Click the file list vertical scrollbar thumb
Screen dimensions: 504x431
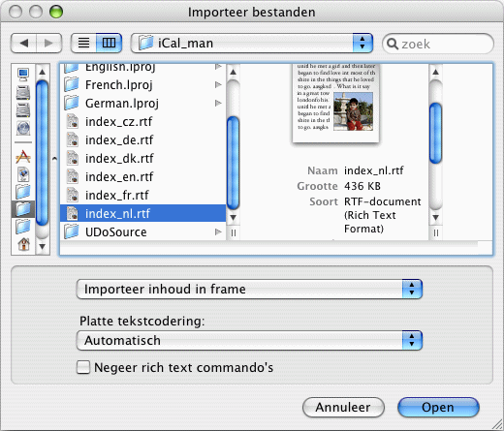coord(233,163)
